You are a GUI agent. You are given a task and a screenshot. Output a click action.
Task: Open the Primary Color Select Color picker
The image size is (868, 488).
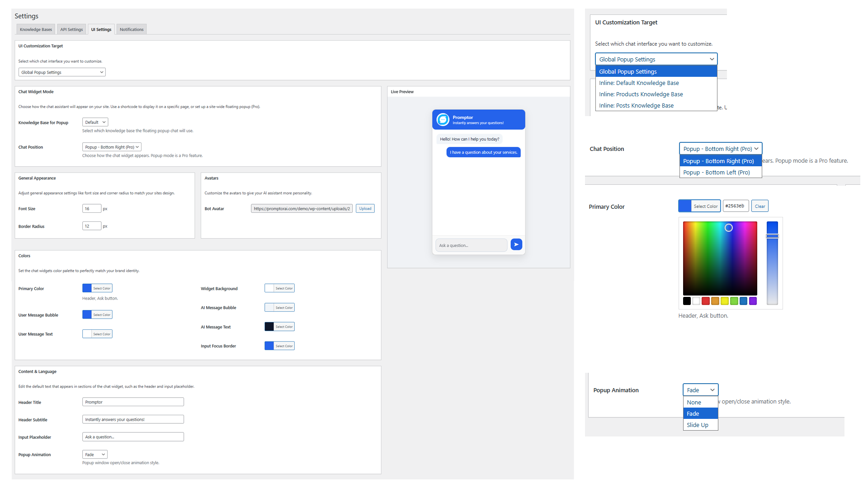click(97, 288)
